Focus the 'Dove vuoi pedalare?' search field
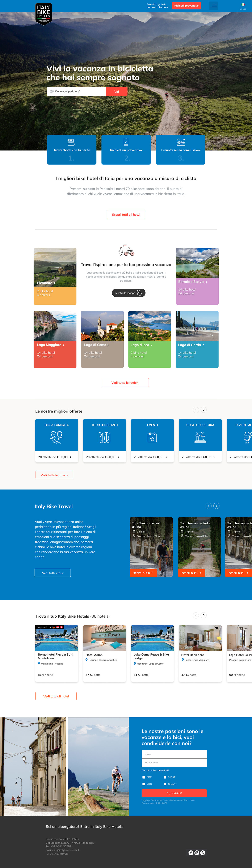Screen dimensions: 252x868 tap(76, 91)
